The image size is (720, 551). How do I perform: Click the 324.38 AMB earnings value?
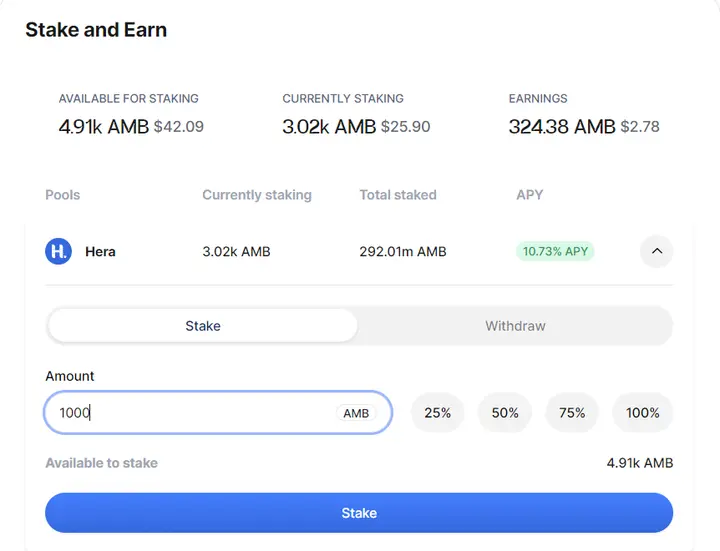(x=562, y=127)
